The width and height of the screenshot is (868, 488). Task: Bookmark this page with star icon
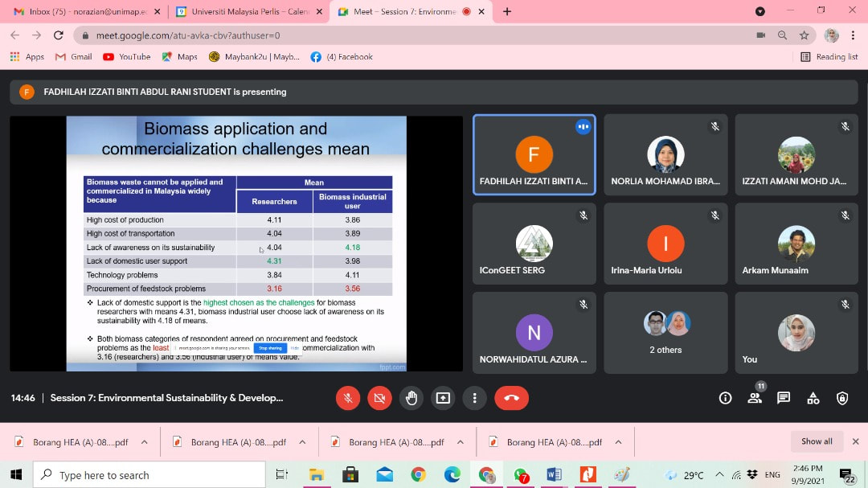coord(804,35)
